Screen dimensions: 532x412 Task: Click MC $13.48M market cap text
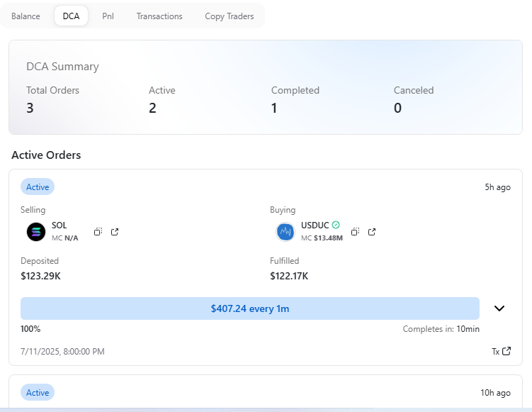[322, 238]
